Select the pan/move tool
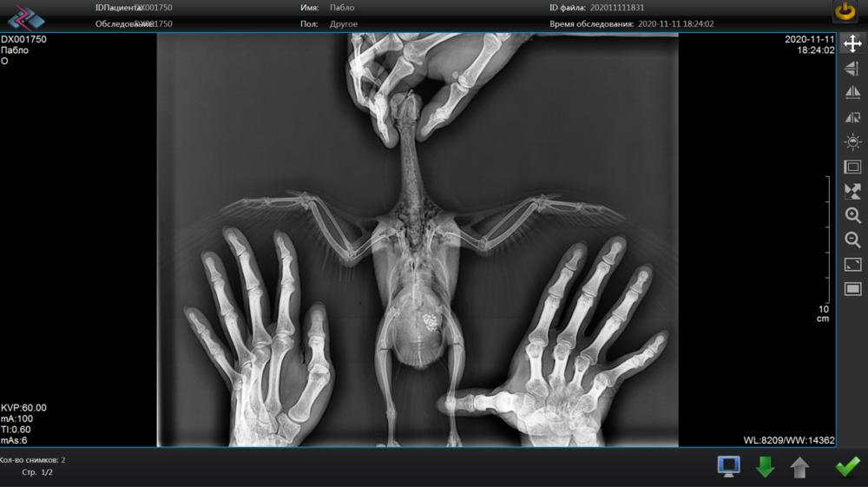Screen dimensions: 868x487 [852, 43]
